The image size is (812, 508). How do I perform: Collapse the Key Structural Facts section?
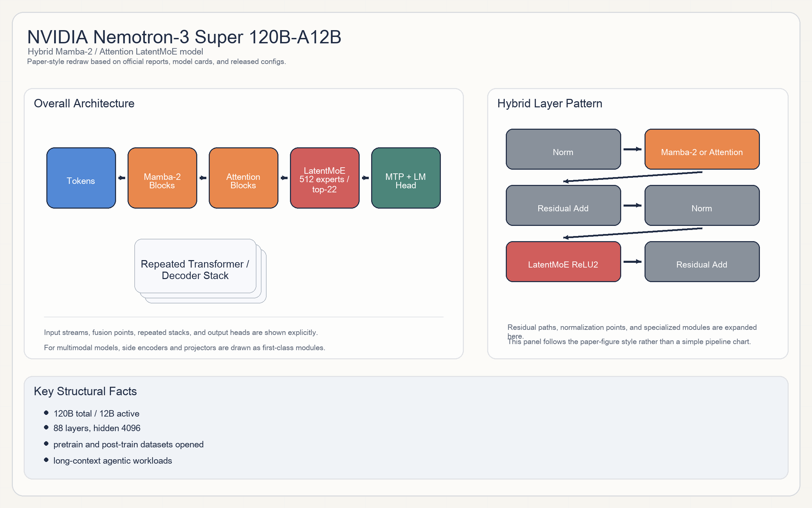86,391
